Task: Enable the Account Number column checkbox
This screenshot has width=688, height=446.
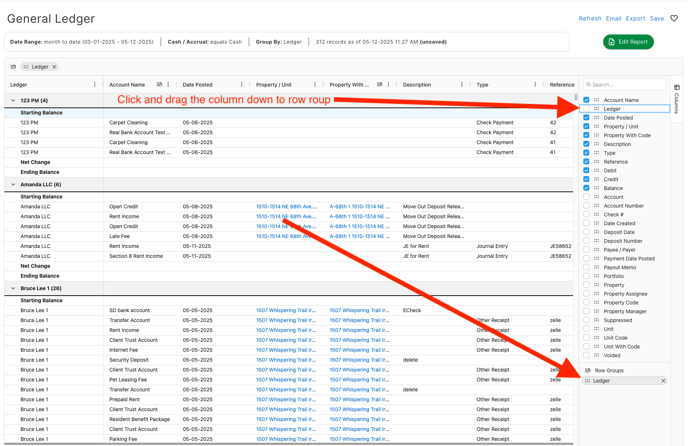Action: pyautogui.click(x=586, y=205)
